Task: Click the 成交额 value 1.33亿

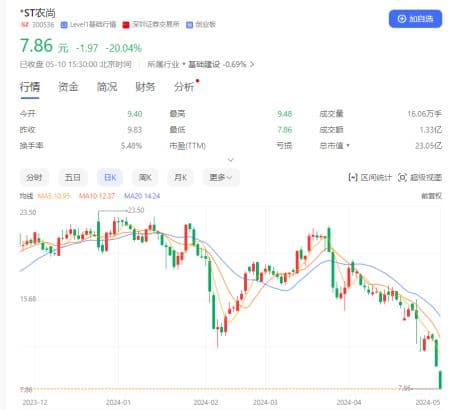Action: [431, 130]
